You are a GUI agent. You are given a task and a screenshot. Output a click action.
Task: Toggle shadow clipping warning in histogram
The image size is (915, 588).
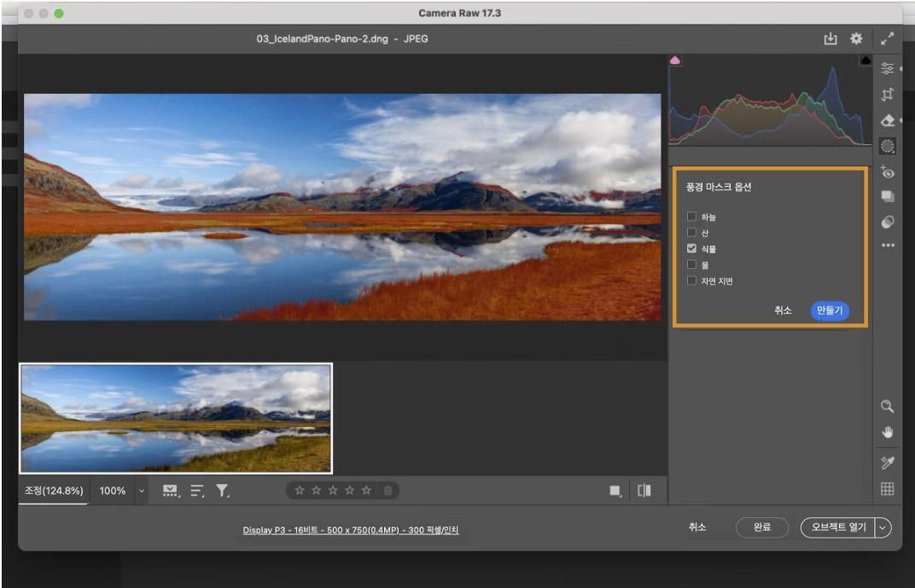(x=675, y=61)
